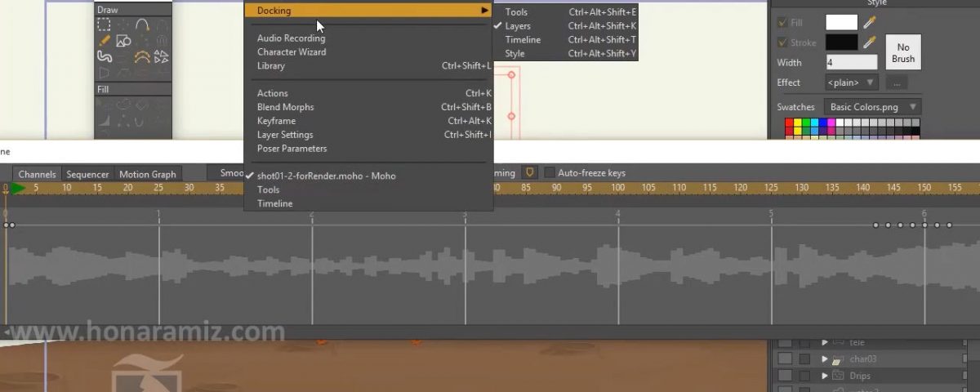Choose the orange Freehand pencil tool
Viewport: 980px width, 392px height.
[104, 40]
